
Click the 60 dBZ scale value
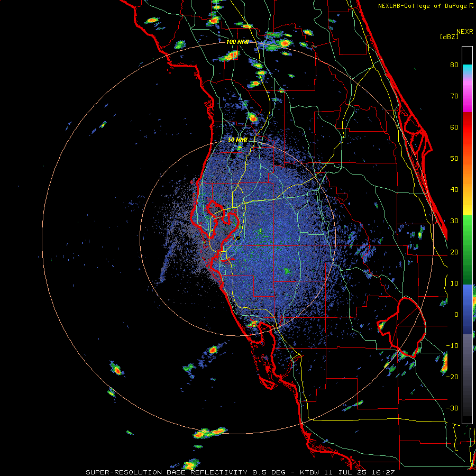click(454, 127)
